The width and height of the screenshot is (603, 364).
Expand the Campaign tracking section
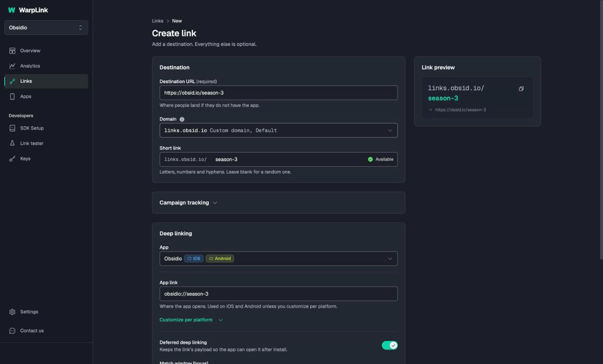(x=188, y=203)
